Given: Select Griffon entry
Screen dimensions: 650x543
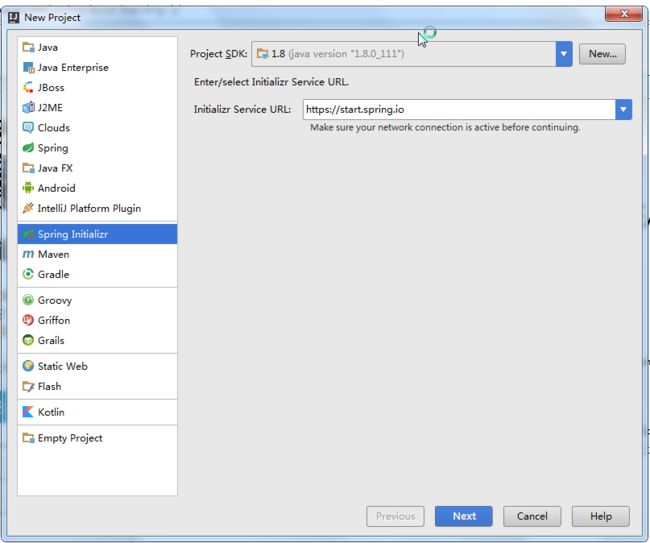Looking at the screenshot, I should pos(97,320).
